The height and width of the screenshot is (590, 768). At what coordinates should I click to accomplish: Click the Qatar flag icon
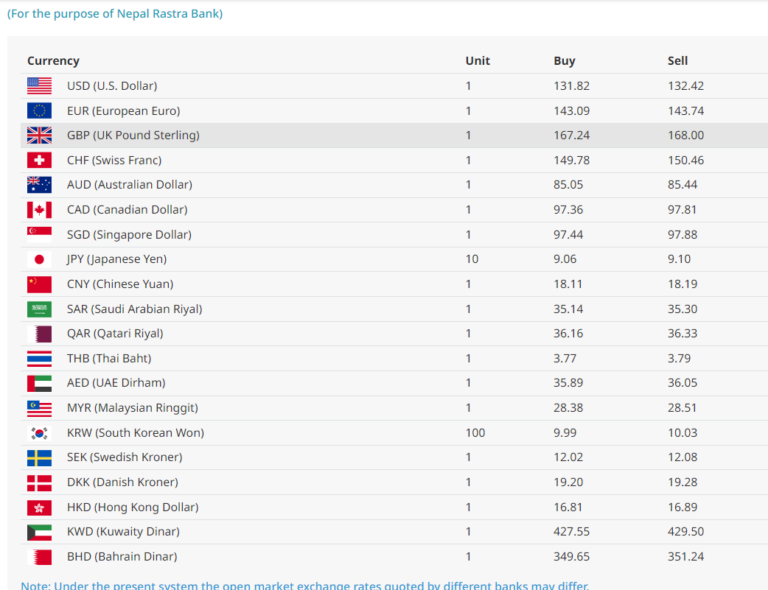click(39, 333)
